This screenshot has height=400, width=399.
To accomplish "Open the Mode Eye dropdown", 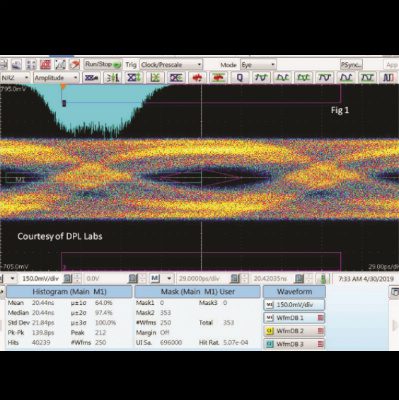I will point(258,65).
